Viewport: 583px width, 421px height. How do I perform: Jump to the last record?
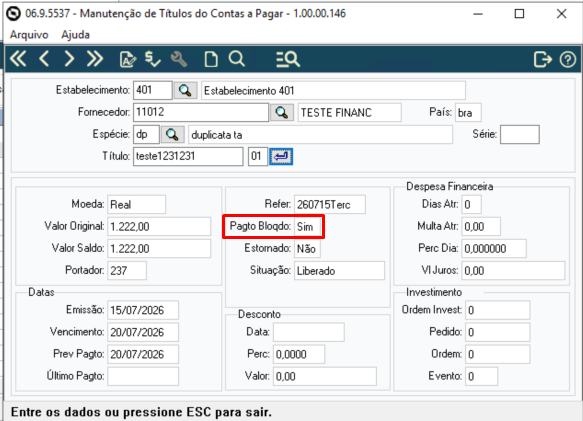(x=95, y=59)
